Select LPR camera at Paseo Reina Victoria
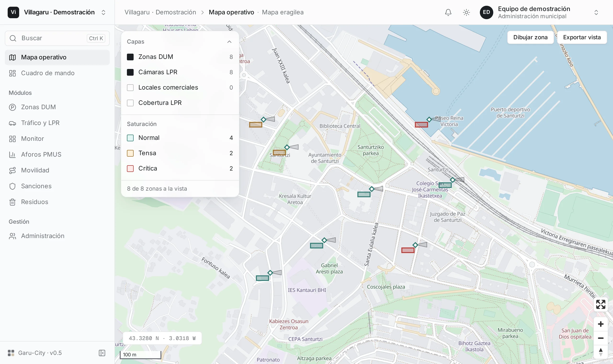Viewport: 613px width, 364px height. click(429, 119)
